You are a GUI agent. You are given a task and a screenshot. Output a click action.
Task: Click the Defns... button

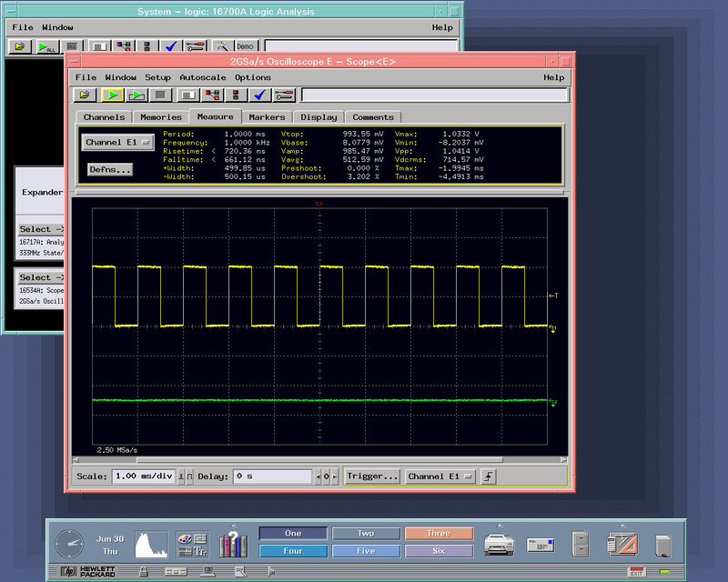[110, 169]
